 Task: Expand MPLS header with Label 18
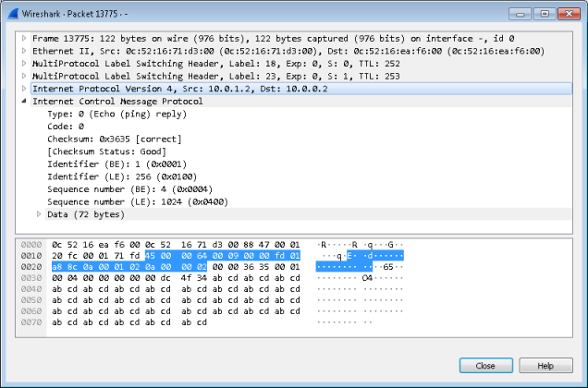[x=24, y=64]
